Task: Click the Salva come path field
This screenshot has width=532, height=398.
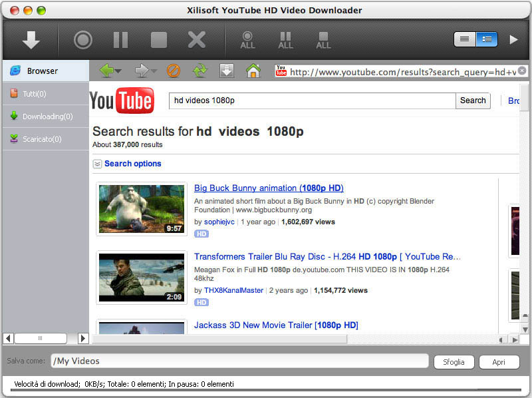Action: pyautogui.click(x=239, y=361)
